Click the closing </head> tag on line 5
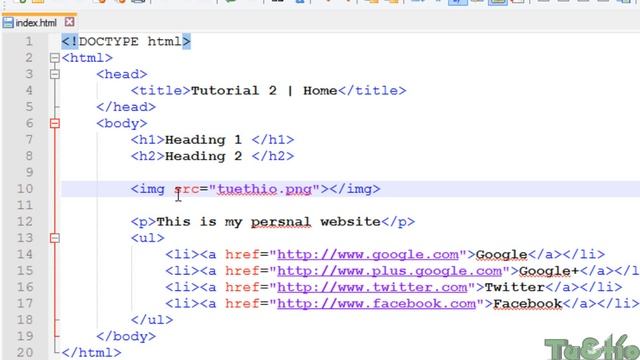The image size is (640, 360). click(126, 107)
